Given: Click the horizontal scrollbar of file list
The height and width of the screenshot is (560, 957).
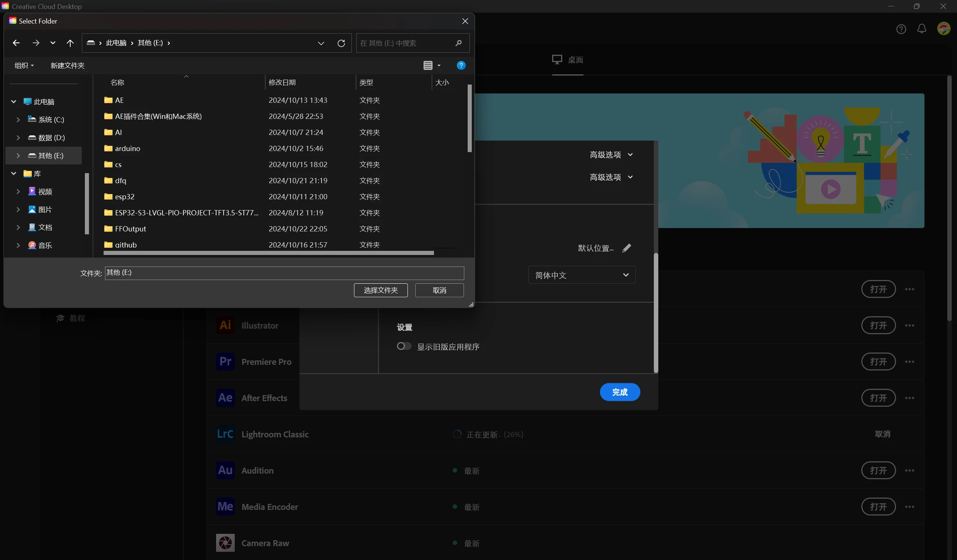Looking at the screenshot, I should [x=268, y=253].
